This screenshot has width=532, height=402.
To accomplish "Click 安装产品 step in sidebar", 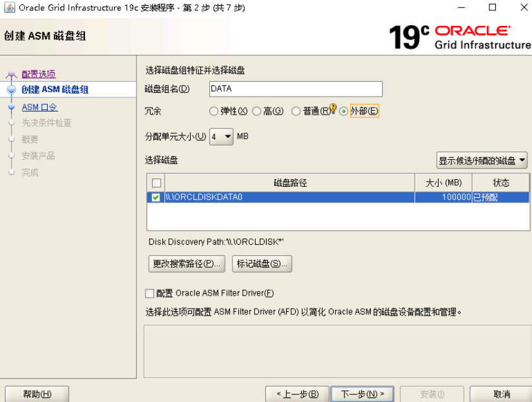I will tap(39, 156).
